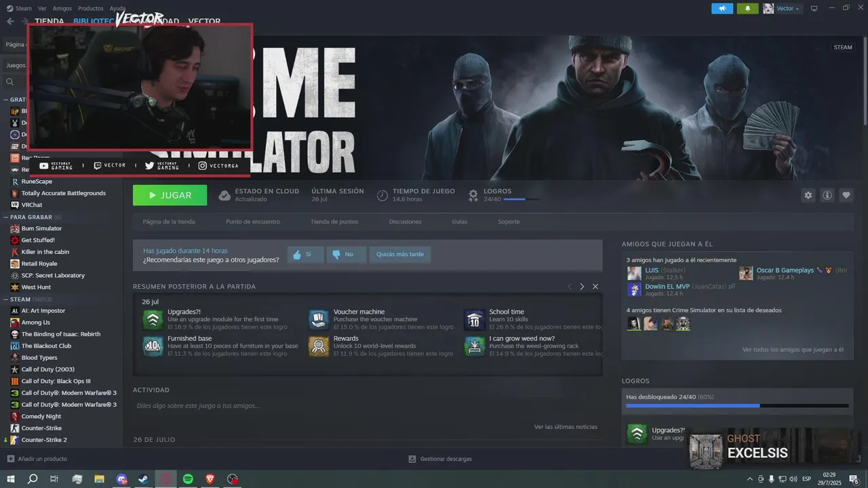The height and width of the screenshot is (488, 868).
Task: Open Oscar B Gameplays friend avatar
Action: [x=746, y=273]
